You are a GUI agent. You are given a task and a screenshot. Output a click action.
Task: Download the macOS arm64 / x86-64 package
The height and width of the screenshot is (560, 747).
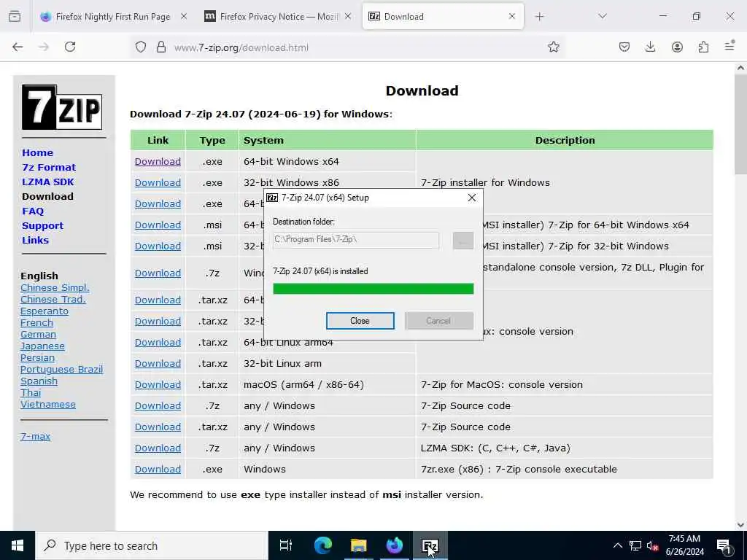(158, 385)
